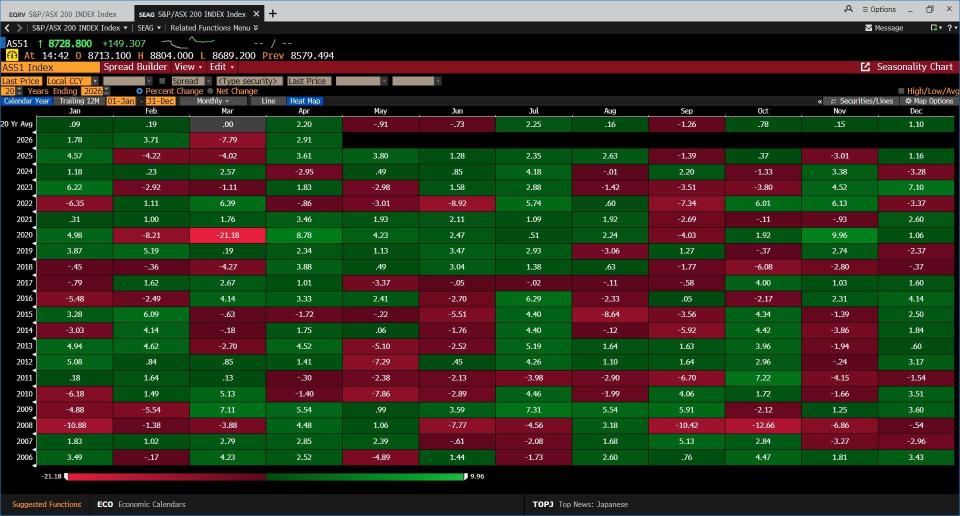Viewport: 960px width, 516px height.
Task: Click Oct 2008 cell -12.66
Action: (x=763, y=425)
